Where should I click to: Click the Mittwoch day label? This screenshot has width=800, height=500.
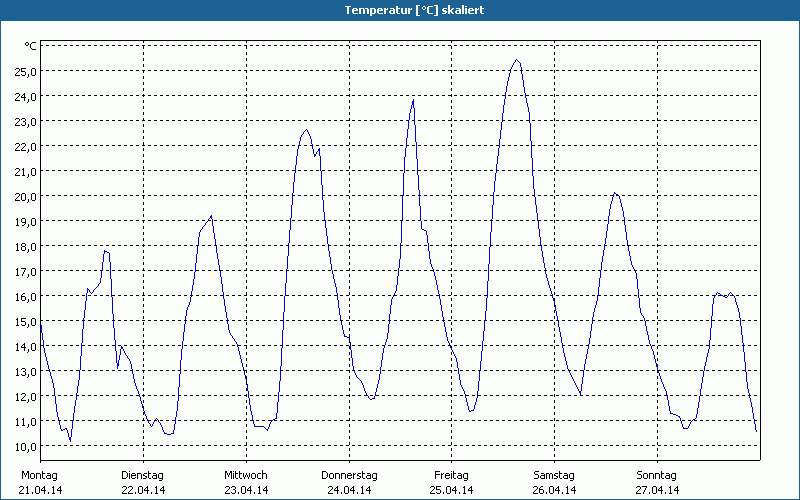[245, 475]
